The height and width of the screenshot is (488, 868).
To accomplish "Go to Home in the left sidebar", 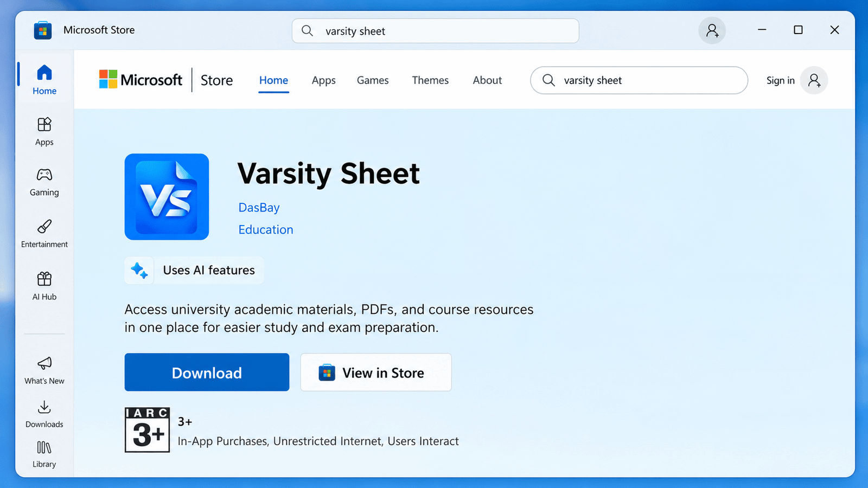I will [x=44, y=79].
